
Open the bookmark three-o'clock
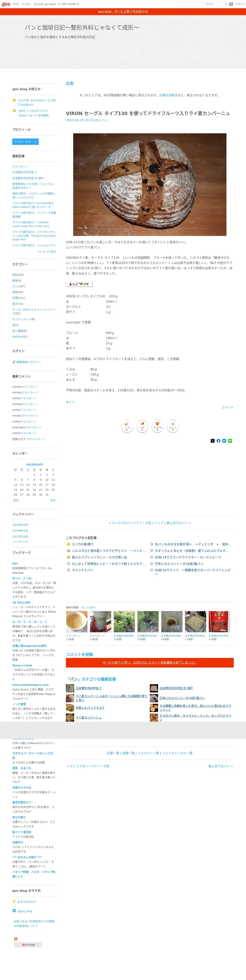[22, 665]
